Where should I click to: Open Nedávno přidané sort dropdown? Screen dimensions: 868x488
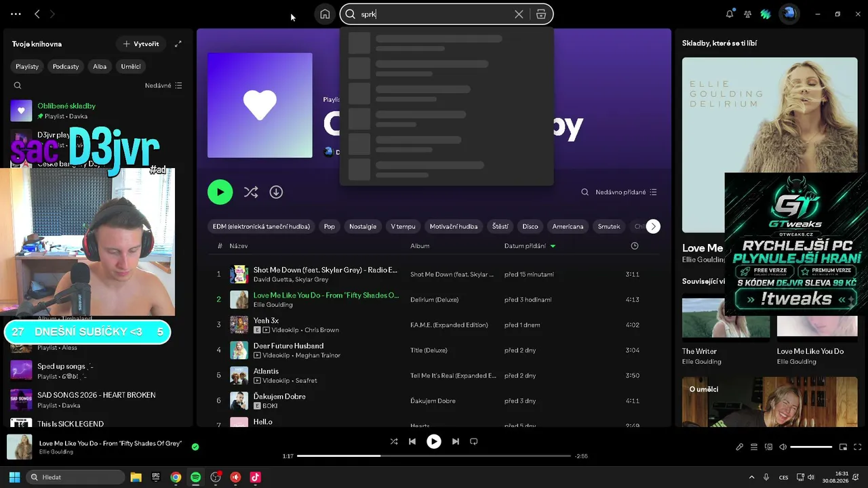[626, 192]
